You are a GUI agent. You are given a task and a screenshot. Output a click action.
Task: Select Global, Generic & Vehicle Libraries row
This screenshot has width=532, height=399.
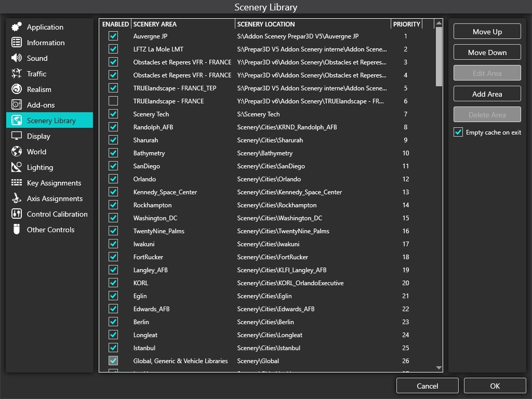pyautogui.click(x=267, y=361)
